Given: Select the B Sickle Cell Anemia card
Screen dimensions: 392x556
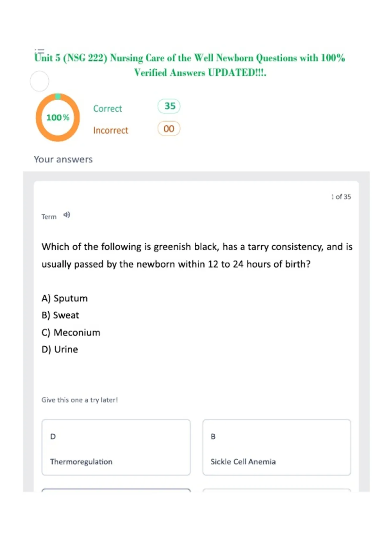Looking at the screenshot, I should coord(277,447).
